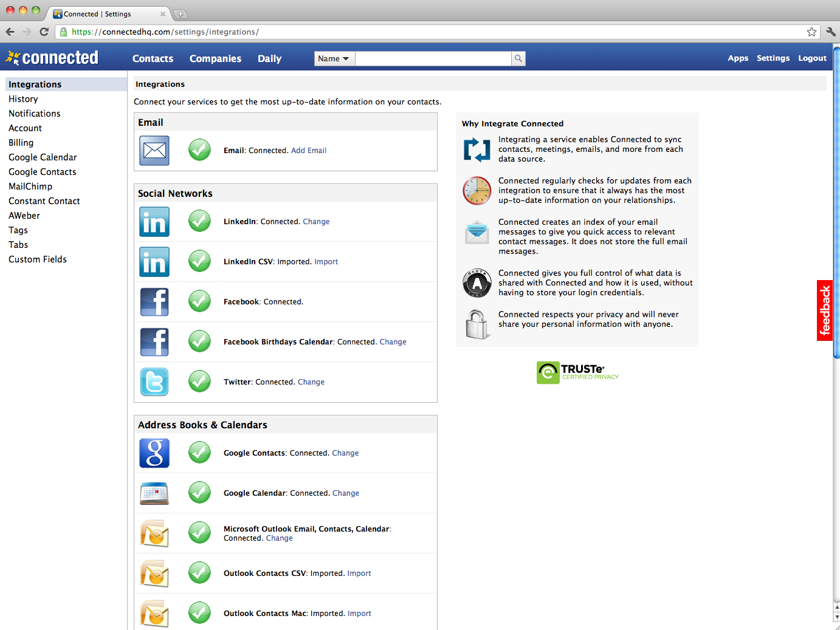Click the green checkmark beside Google Contacts
Image resolution: width=840 pixels, height=630 pixels.
coord(199,452)
